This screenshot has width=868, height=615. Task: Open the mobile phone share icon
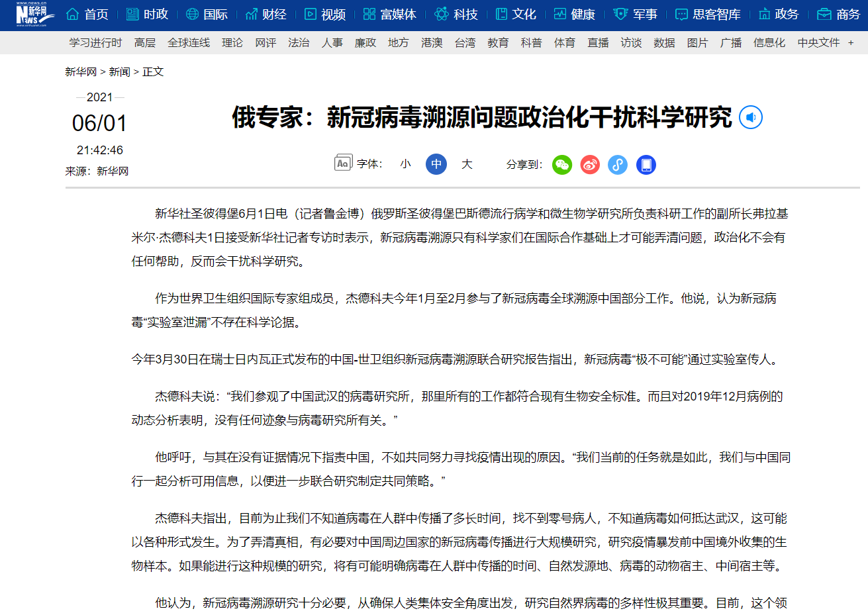646,165
